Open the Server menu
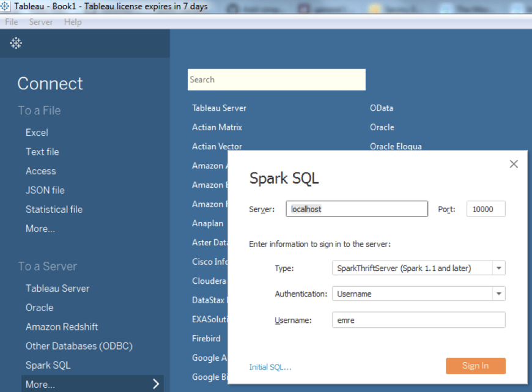532x392 pixels. tap(41, 22)
